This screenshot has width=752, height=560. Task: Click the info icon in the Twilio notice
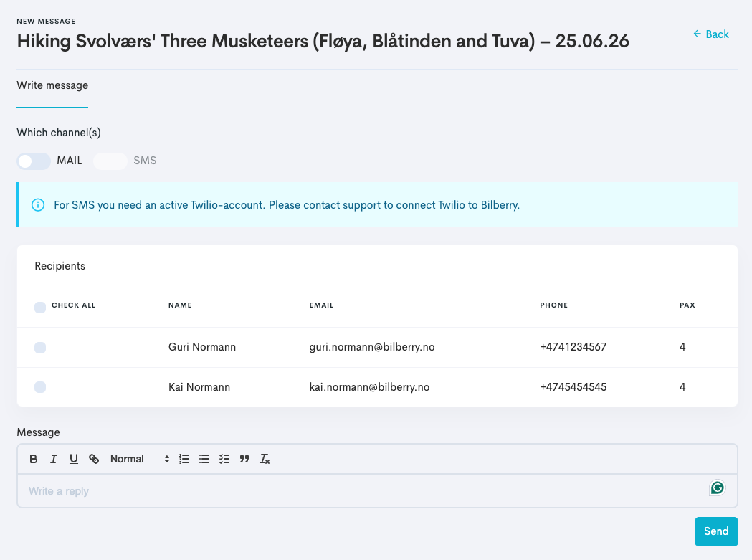38,205
